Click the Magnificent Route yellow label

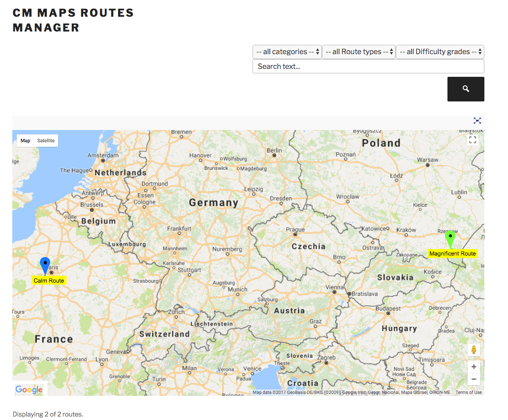(452, 254)
